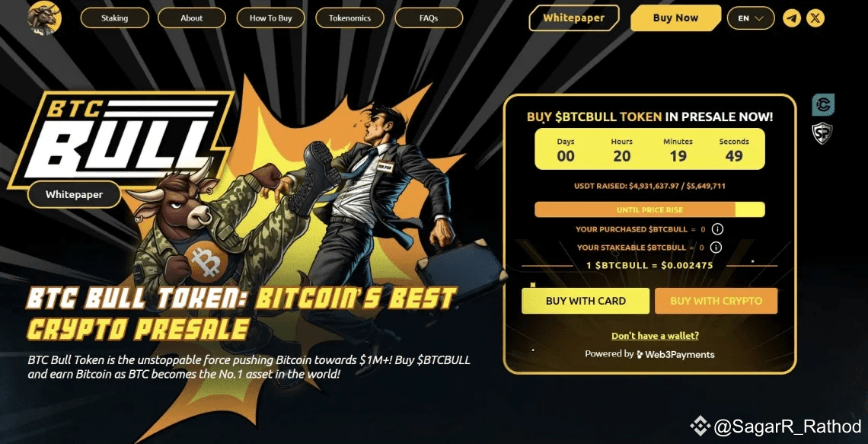Open the X social media icon
This screenshot has height=444, width=868.
tap(815, 18)
